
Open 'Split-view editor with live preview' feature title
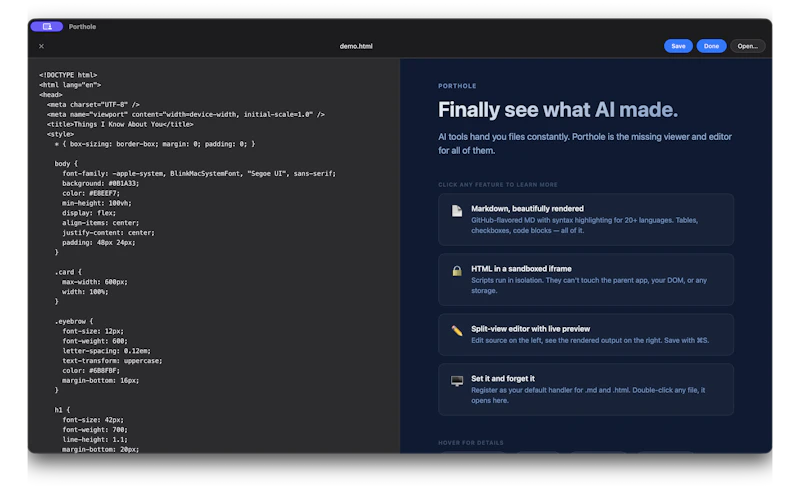point(530,329)
